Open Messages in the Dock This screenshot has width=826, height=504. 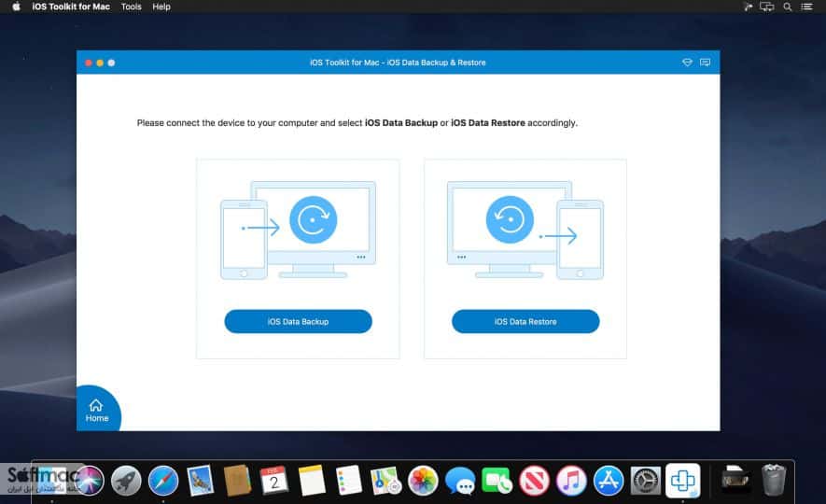[460, 481]
